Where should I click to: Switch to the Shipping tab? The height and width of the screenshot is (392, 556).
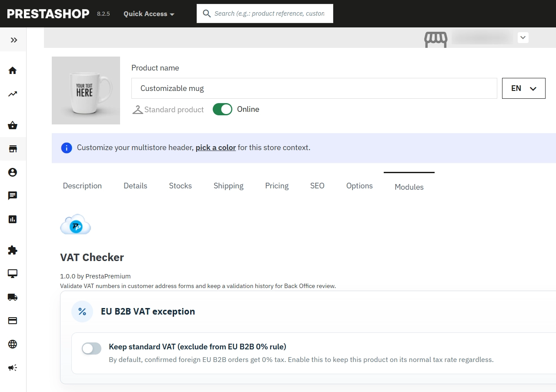(228, 186)
